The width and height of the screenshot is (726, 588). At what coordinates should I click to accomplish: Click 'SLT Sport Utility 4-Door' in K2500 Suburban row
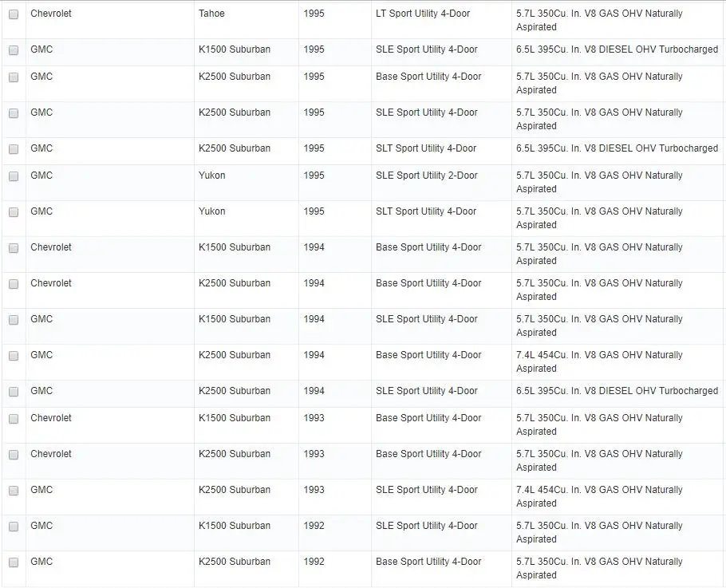pos(426,148)
